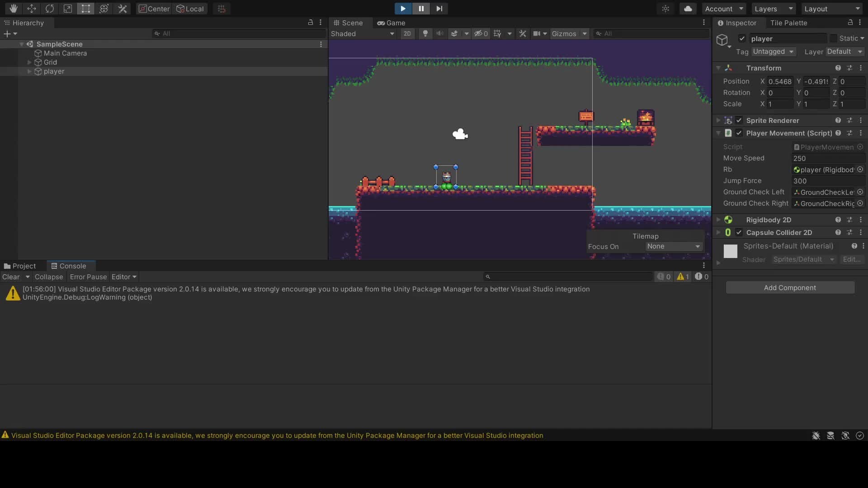Toggle 2D mode in the Scene view
Screen dimensions: 868x488
pyautogui.click(x=407, y=33)
